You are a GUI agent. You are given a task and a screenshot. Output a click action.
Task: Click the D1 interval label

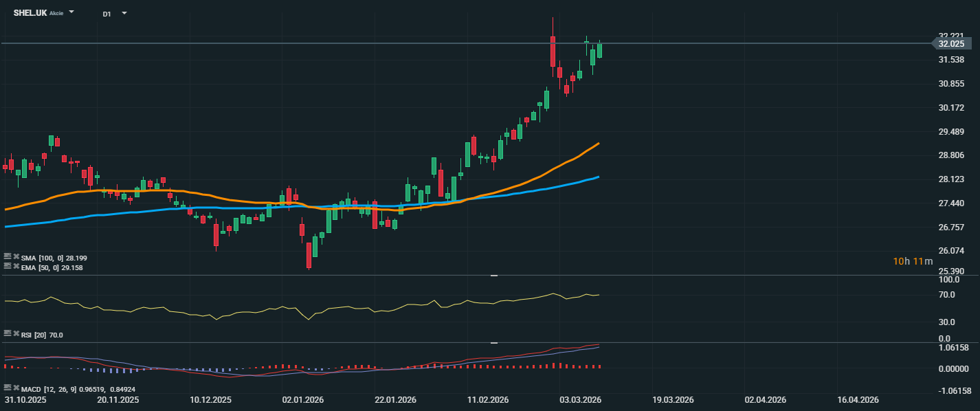(107, 14)
